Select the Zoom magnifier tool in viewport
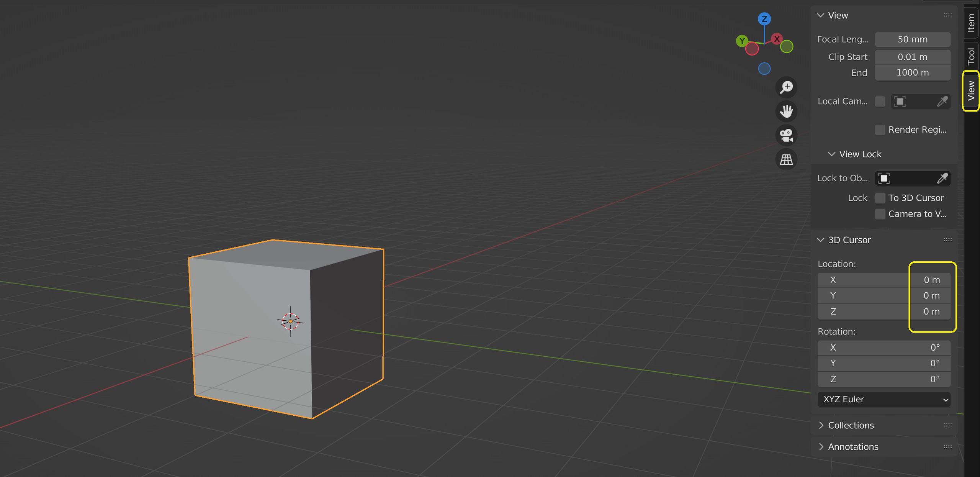The height and width of the screenshot is (477, 980). tap(786, 87)
